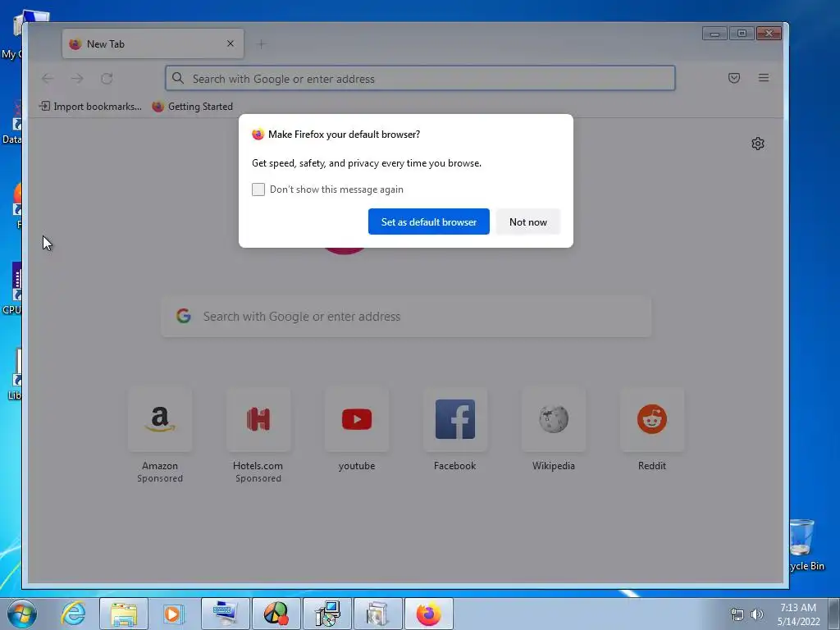Open Windows Explorer folder in taskbar

pos(124,614)
